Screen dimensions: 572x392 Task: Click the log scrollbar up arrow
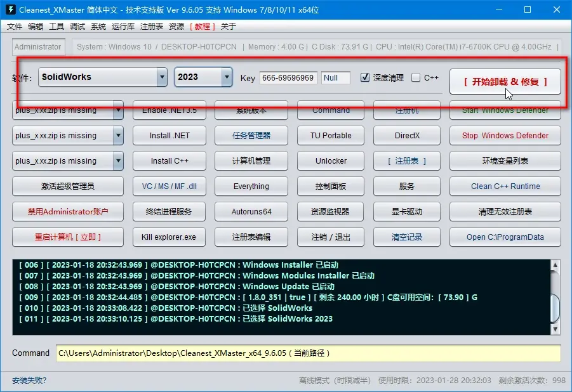tap(555, 265)
